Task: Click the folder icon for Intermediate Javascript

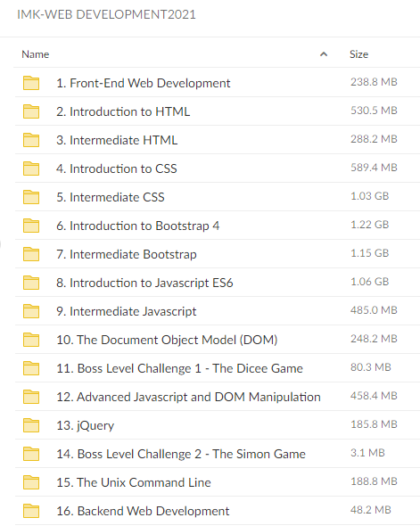Action: click(x=31, y=311)
